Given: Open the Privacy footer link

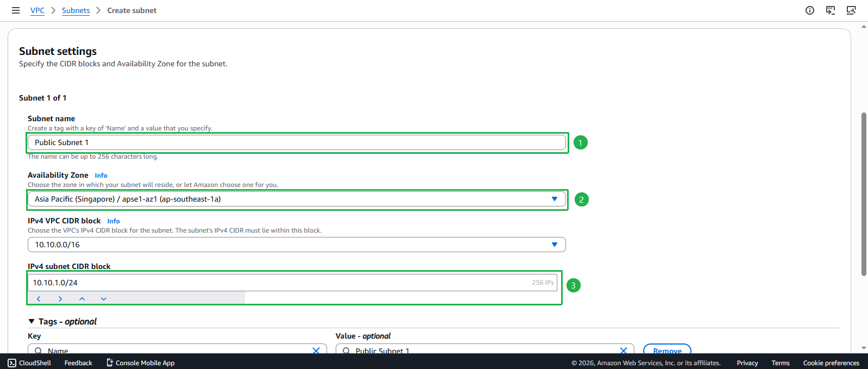Looking at the screenshot, I should point(747,363).
